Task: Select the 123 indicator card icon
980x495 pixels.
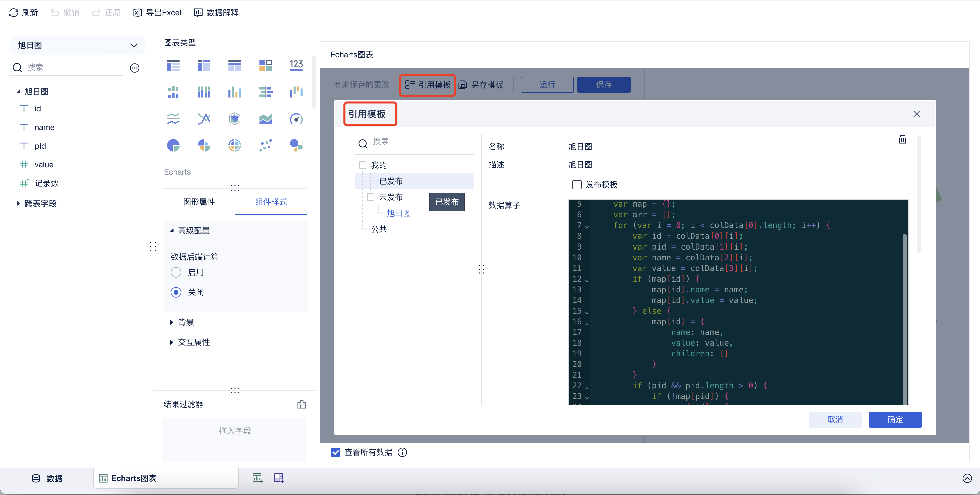Action: (296, 65)
